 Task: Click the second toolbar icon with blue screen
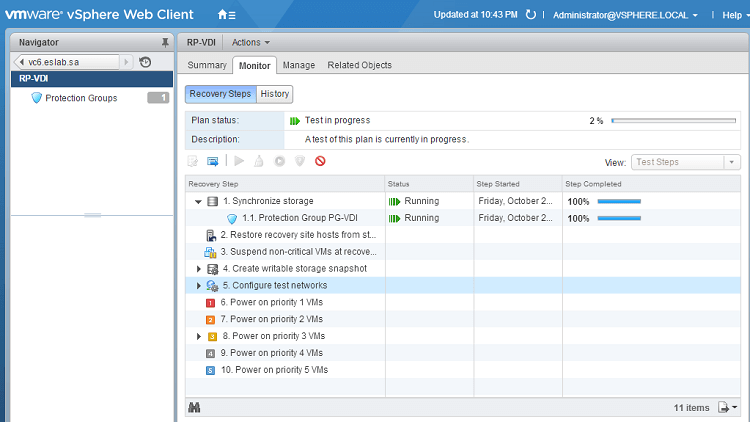(x=213, y=161)
